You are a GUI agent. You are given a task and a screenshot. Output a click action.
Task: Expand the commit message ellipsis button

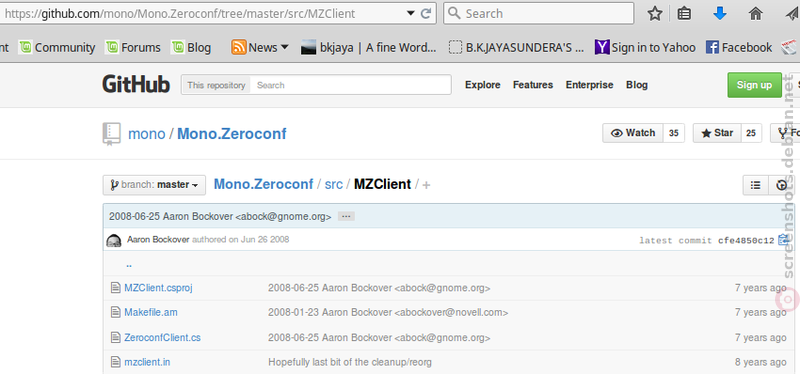[x=346, y=216]
